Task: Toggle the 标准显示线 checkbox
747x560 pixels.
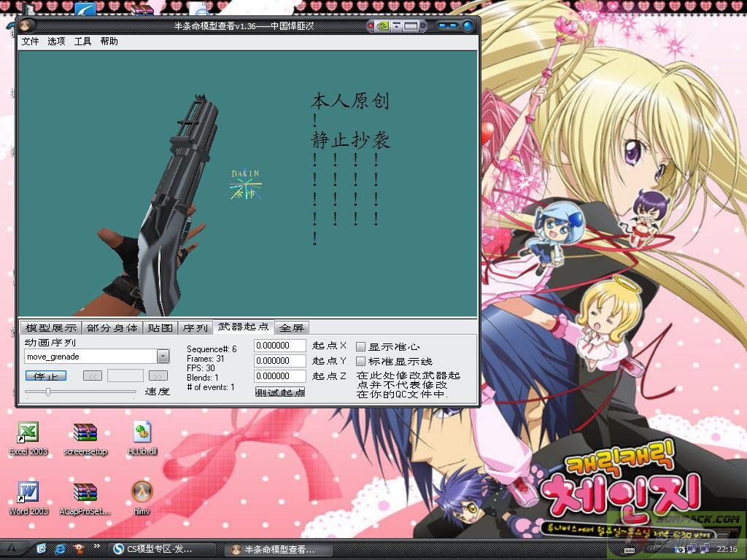Action: [361, 361]
